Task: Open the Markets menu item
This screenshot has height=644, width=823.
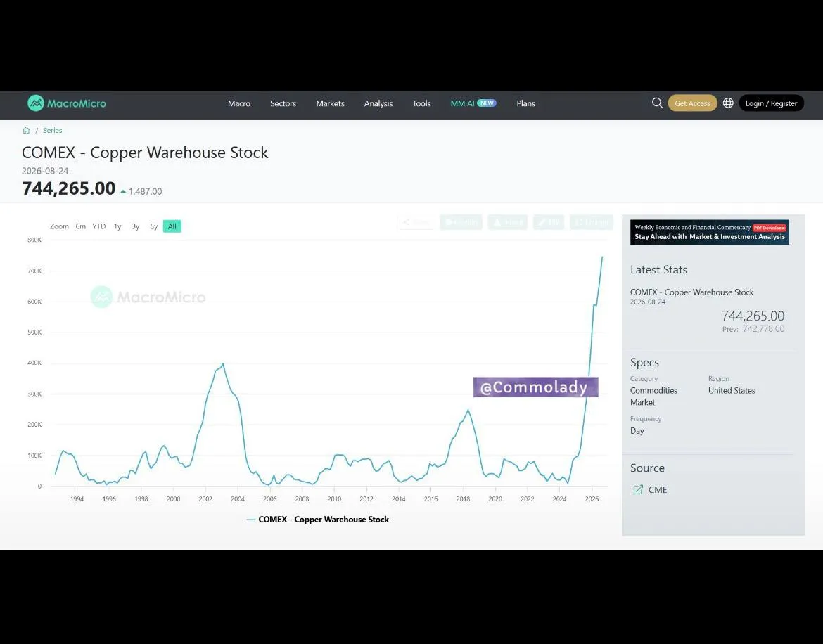Action: [330, 103]
